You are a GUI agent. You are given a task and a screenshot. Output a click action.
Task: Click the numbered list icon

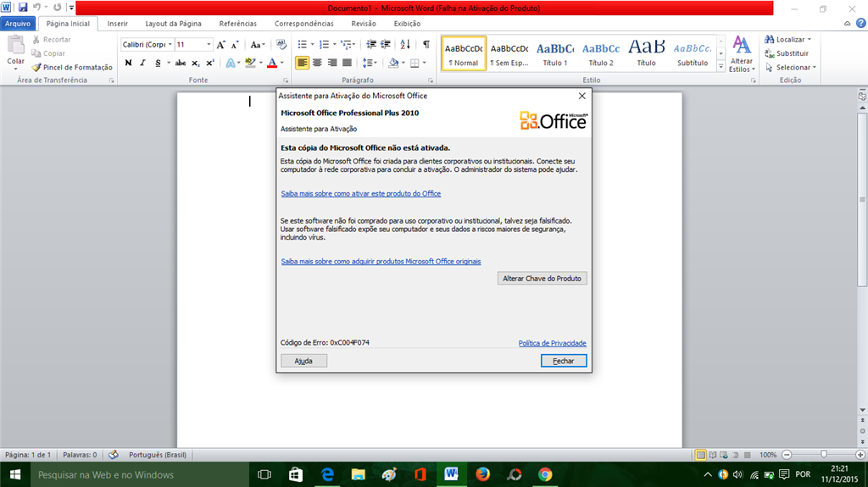click(325, 45)
